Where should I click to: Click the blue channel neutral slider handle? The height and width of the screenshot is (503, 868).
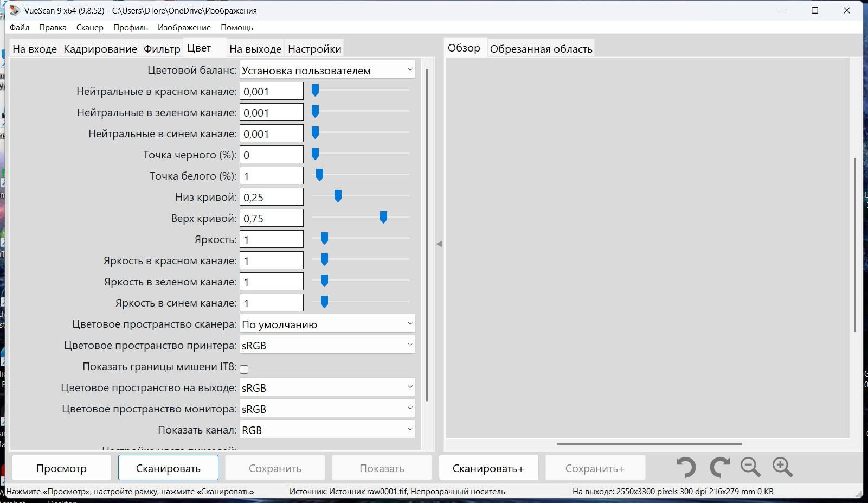point(315,133)
